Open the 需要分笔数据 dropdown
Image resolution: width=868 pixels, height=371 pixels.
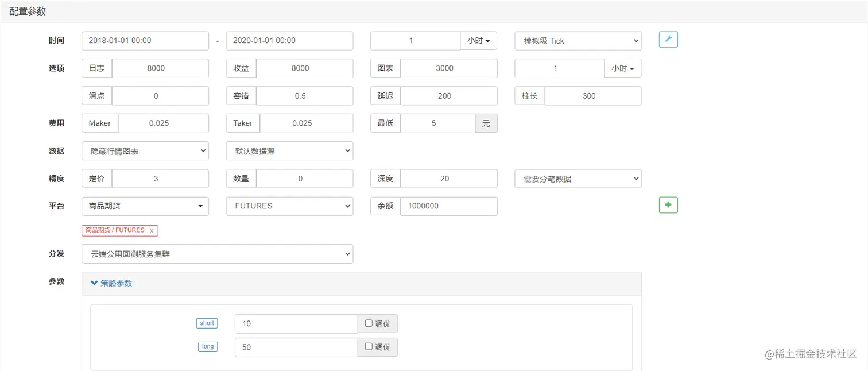578,179
